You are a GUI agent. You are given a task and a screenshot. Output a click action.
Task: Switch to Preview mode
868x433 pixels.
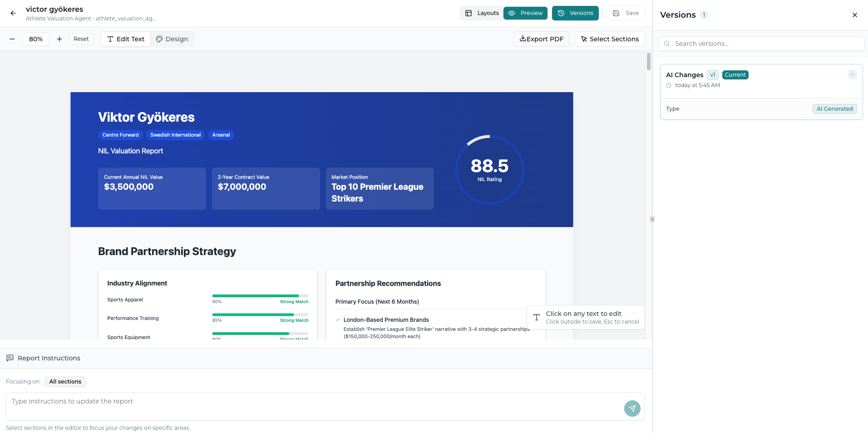pyautogui.click(x=526, y=13)
